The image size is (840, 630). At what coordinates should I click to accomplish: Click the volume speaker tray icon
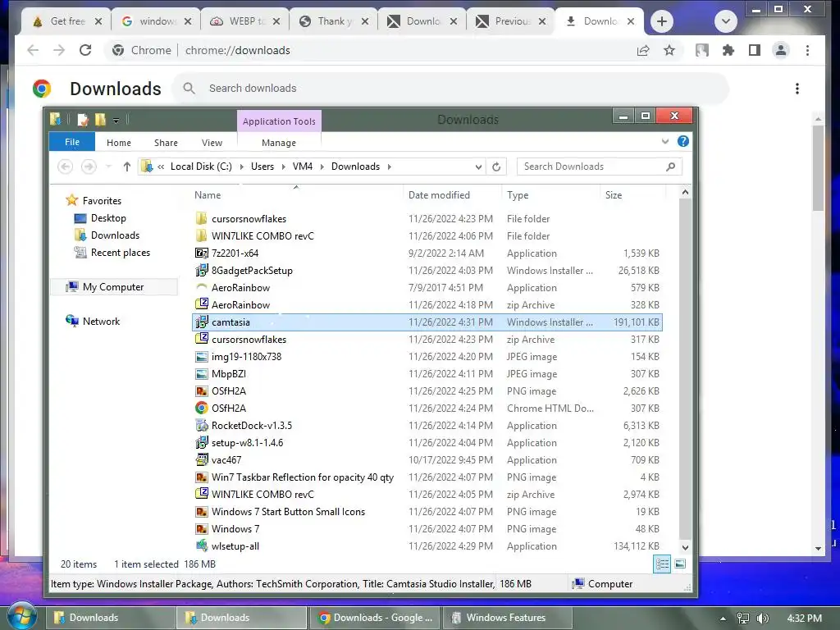point(763,619)
